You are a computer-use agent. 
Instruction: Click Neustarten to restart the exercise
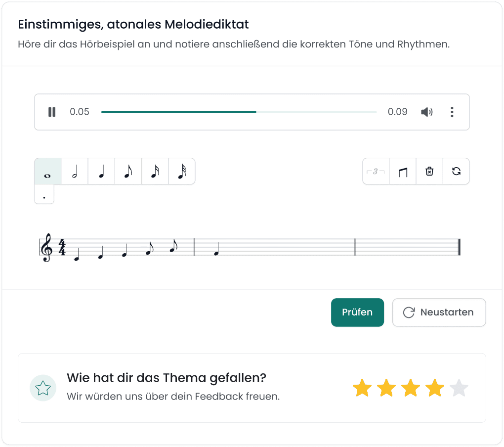(439, 312)
